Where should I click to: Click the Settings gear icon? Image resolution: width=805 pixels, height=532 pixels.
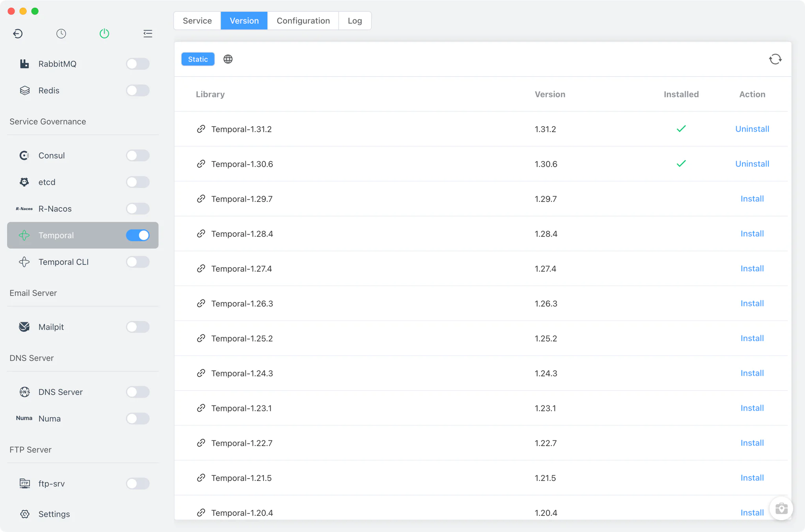pos(24,514)
